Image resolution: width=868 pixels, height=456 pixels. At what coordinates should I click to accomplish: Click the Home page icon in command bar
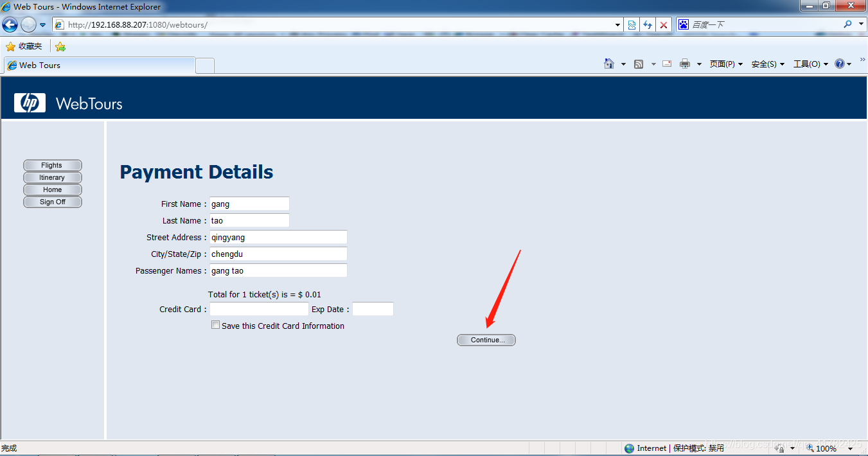[x=609, y=64]
